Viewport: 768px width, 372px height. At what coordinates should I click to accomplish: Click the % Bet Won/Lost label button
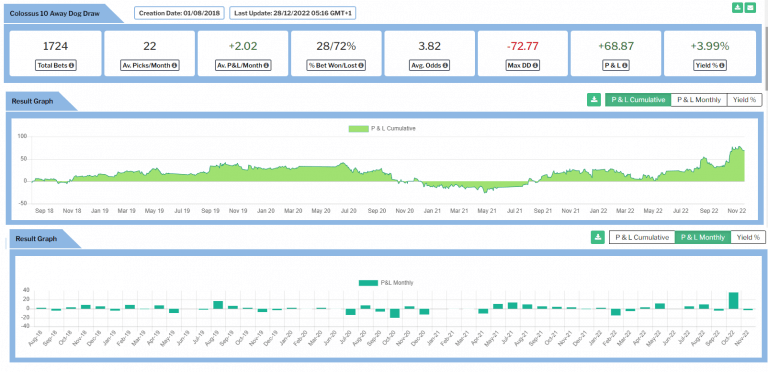tap(336, 65)
